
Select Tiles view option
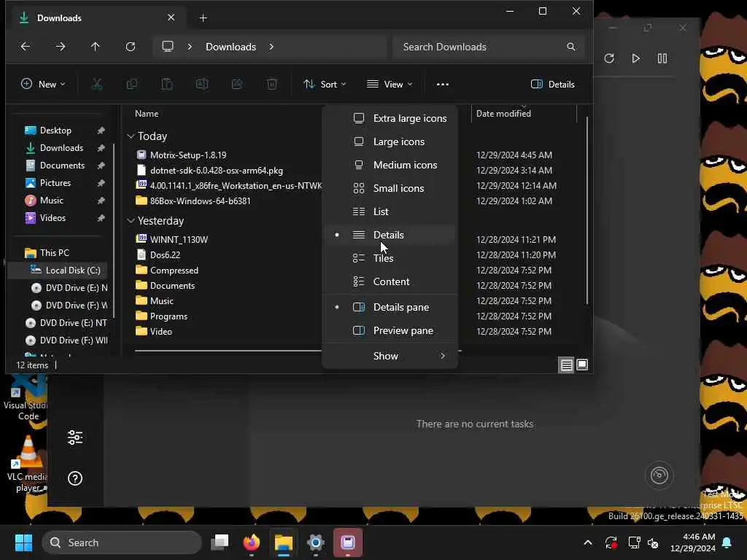coord(390,258)
